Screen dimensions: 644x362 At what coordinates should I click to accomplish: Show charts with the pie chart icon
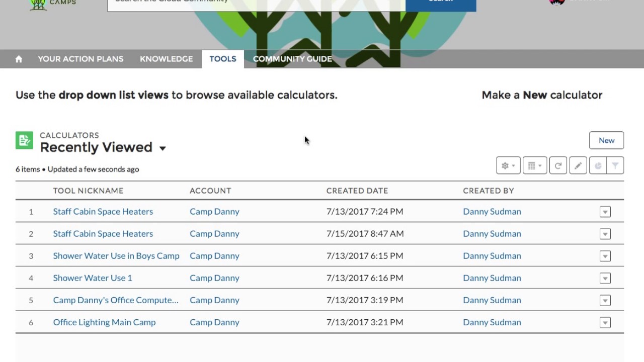click(x=598, y=165)
